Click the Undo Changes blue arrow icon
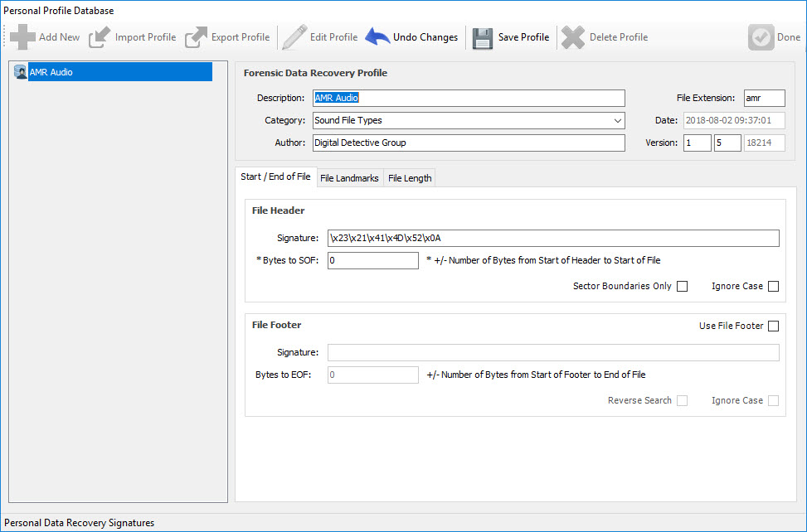 pyautogui.click(x=377, y=37)
